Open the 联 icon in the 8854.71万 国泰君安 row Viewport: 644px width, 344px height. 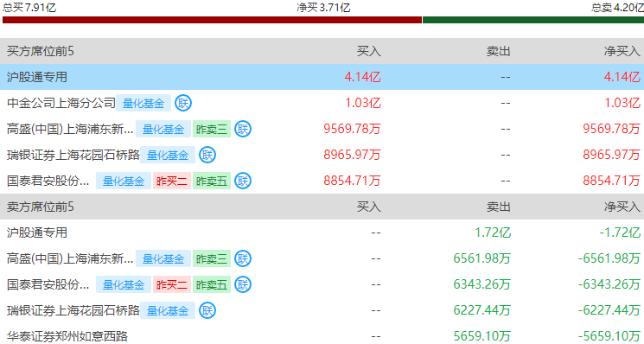[243, 181]
